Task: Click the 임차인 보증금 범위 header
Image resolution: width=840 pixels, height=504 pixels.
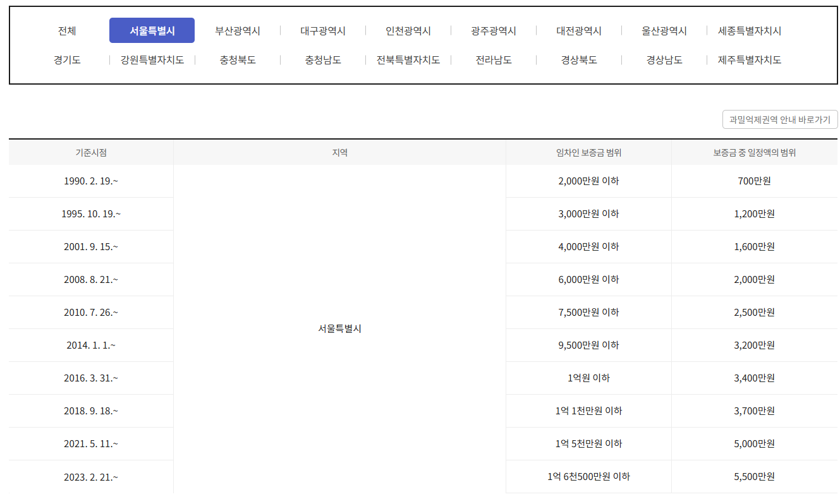Action: point(588,152)
